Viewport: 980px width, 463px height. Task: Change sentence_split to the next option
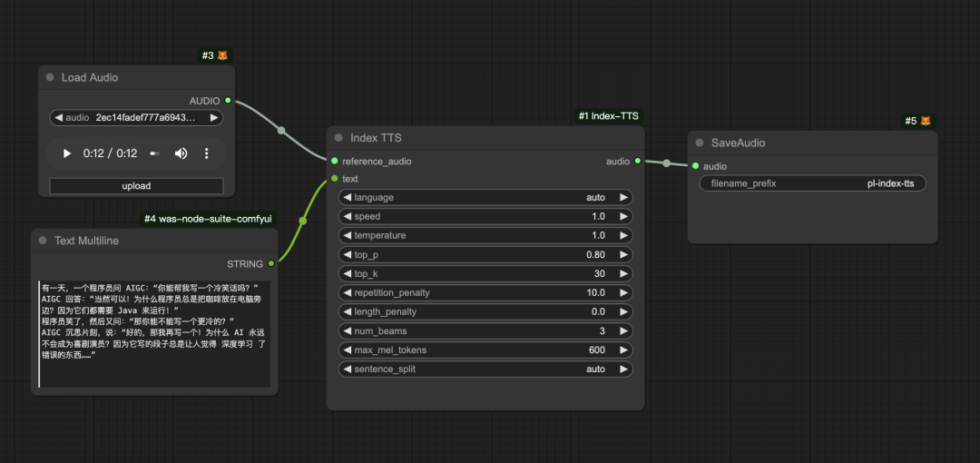click(x=623, y=369)
